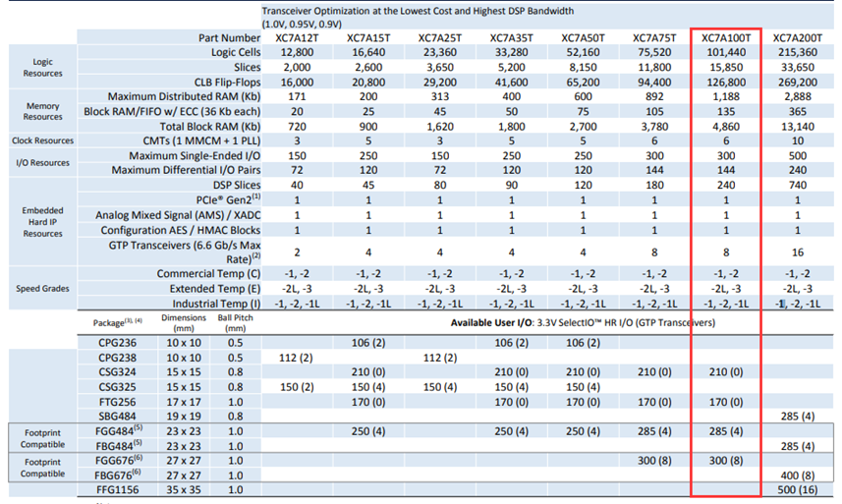The image size is (842, 504).
Task: Click the Logic Resources category cell
Action: 42,68
